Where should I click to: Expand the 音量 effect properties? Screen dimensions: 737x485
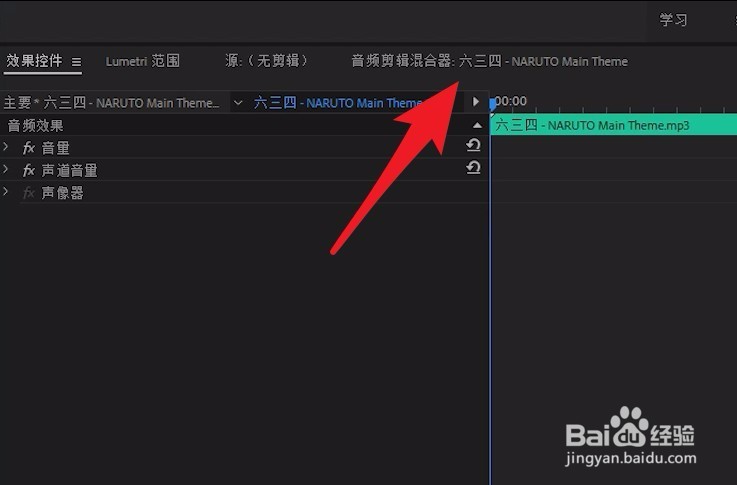pyautogui.click(x=6, y=147)
